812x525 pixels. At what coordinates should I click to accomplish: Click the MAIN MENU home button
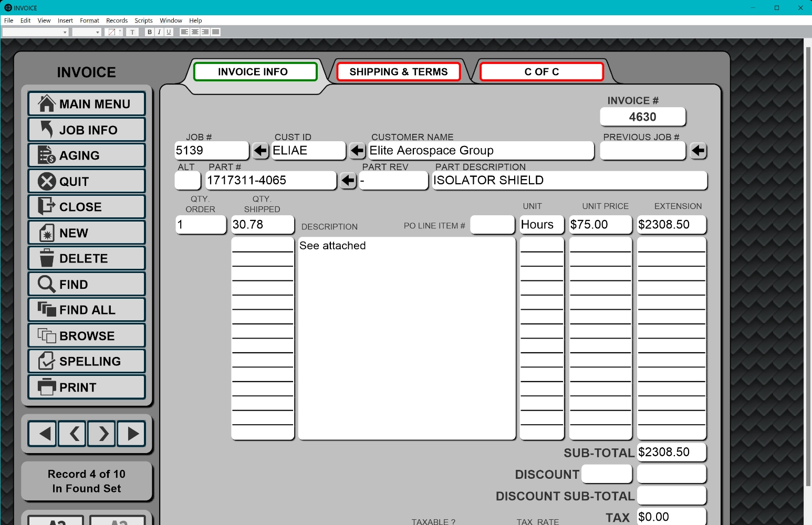pyautogui.click(x=87, y=104)
